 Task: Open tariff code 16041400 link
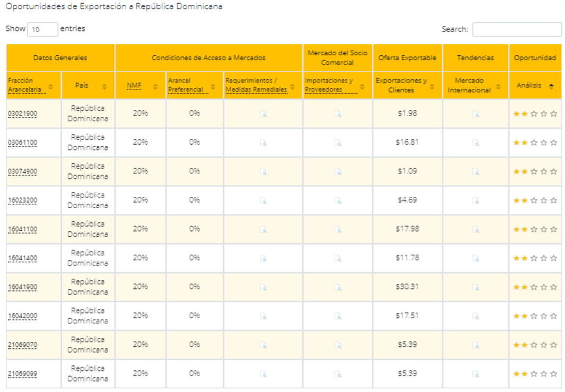coord(22,258)
